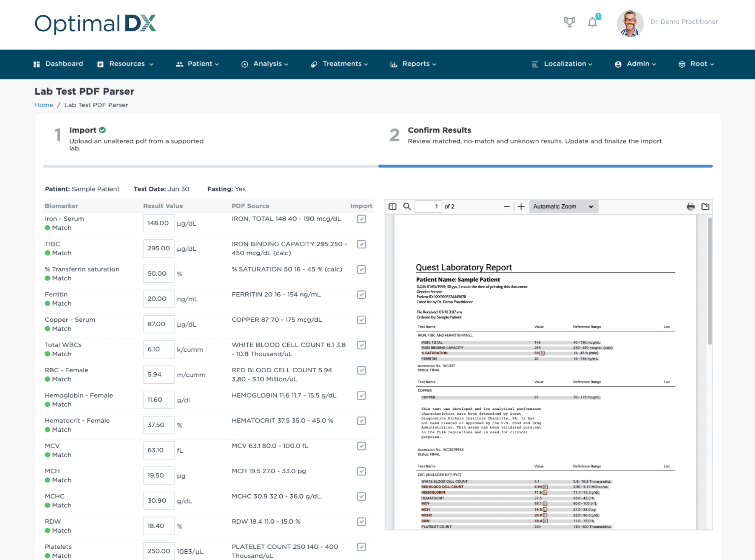Print the PDF document

[690, 207]
